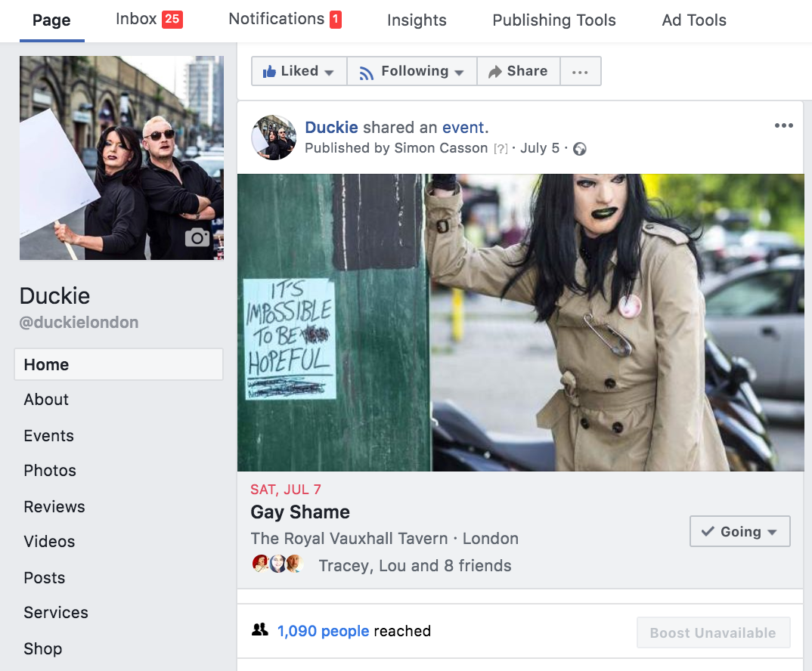Click the Inbox 25 unread badge
Screen dimensions: 812x671
172,19
